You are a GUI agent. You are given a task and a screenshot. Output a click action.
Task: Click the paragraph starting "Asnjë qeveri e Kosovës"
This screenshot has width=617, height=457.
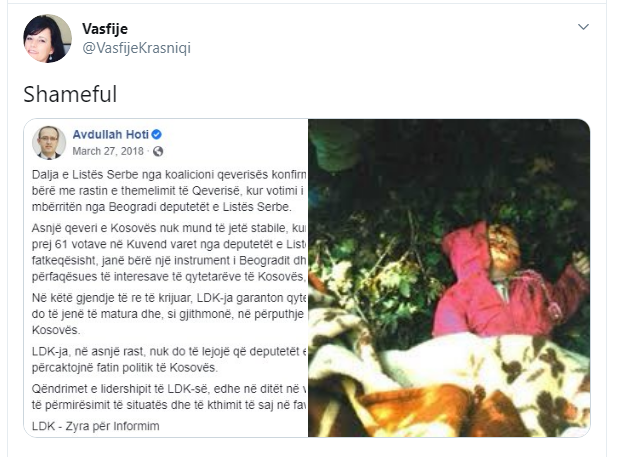(x=169, y=252)
